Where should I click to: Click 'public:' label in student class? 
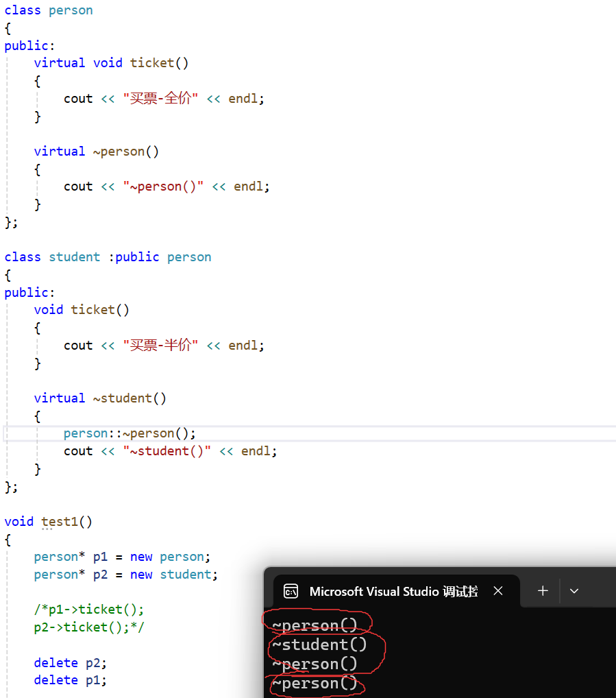point(29,292)
